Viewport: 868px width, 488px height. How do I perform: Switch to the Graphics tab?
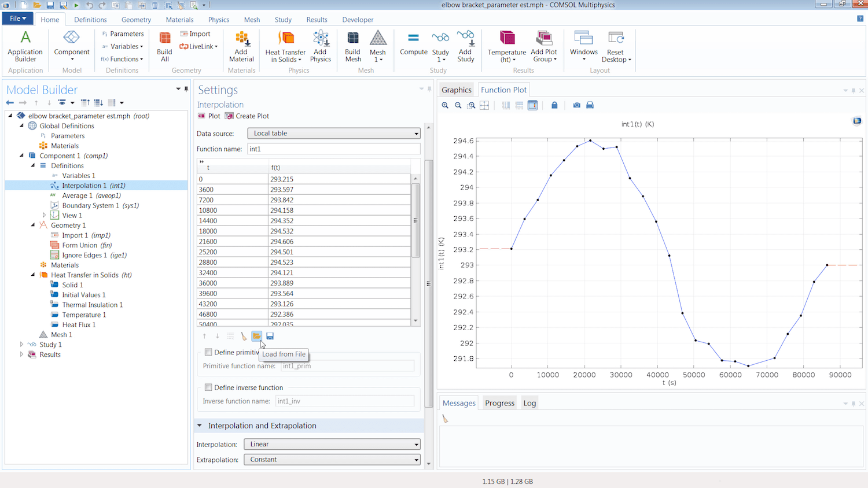(x=457, y=90)
